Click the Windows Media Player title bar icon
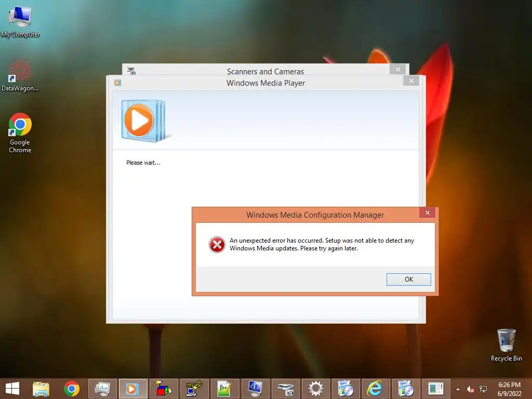532x399 pixels. tap(117, 83)
